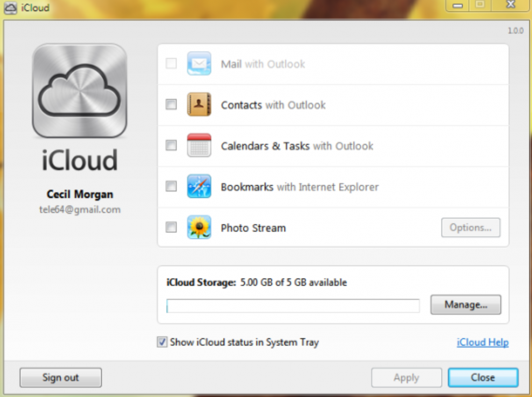Close the window with the title bar X
532x397 pixels.
[510, 5]
